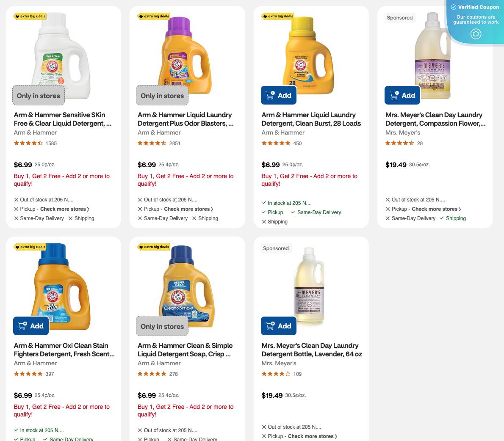This screenshot has height=441, width=504.
Task: Click the cart Add icon for Oxi Clean Stain Fighters
Action: tap(22, 326)
